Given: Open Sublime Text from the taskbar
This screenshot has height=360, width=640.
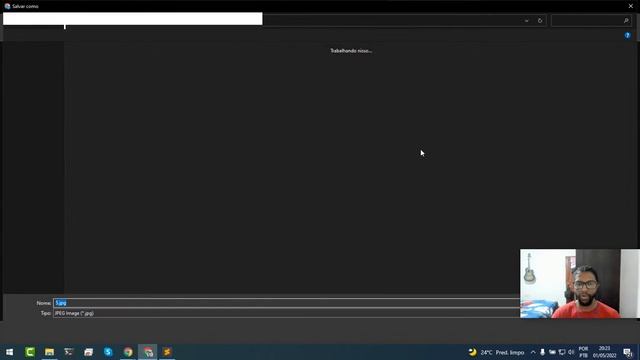Looking at the screenshot, I should (x=167, y=352).
